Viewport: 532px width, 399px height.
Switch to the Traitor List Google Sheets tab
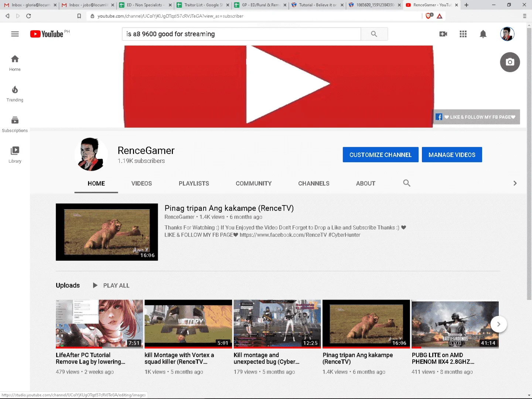[x=203, y=5]
